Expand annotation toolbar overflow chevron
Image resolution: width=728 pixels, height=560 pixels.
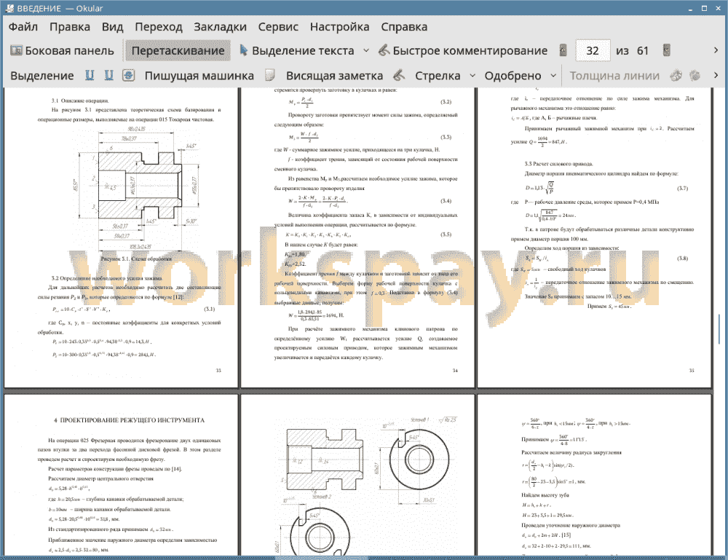coord(716,75)
